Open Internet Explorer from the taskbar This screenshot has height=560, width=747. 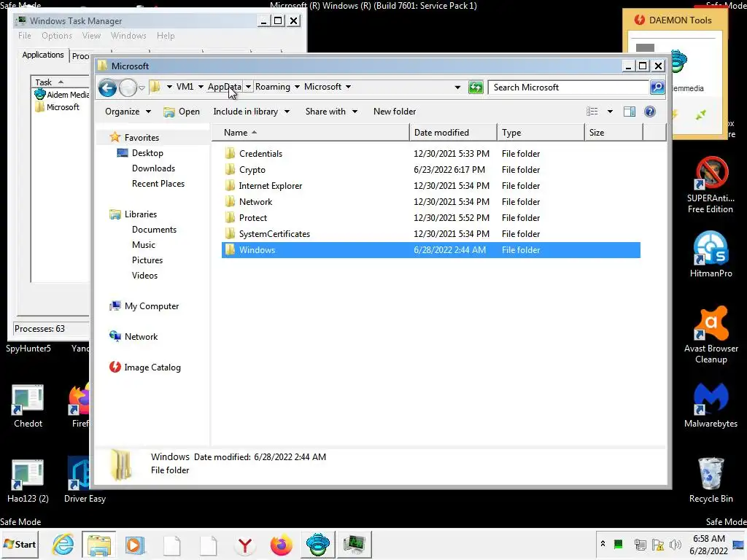coord(63,544)
